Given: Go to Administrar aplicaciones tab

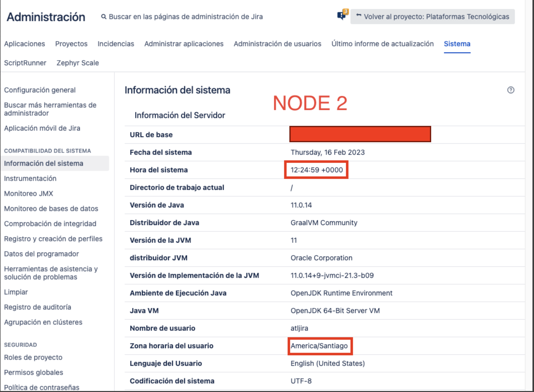Looking at the screenshot, I should pos(184,44).
